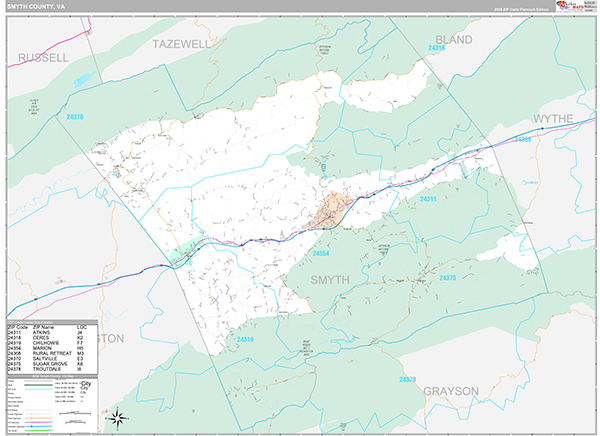Click the TAZEWELL county label
This screenshot has height=436, width=600.
182,44
